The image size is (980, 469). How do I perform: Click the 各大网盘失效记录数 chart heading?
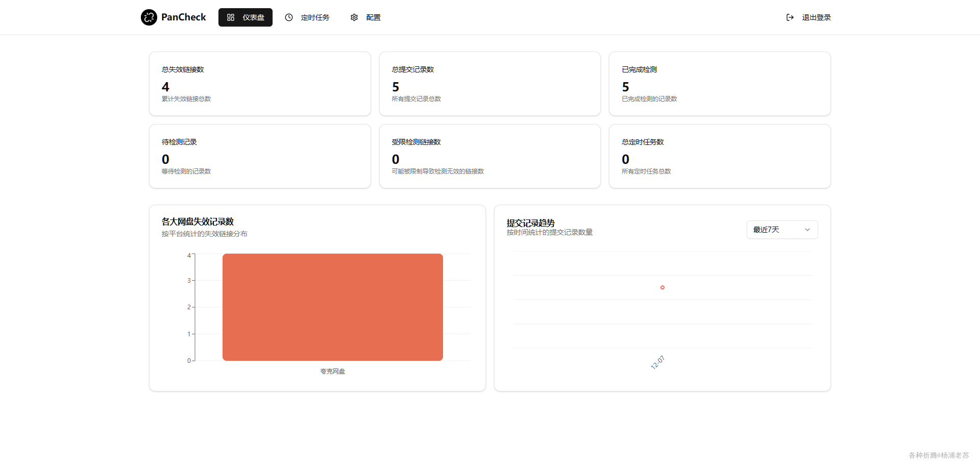198,221
